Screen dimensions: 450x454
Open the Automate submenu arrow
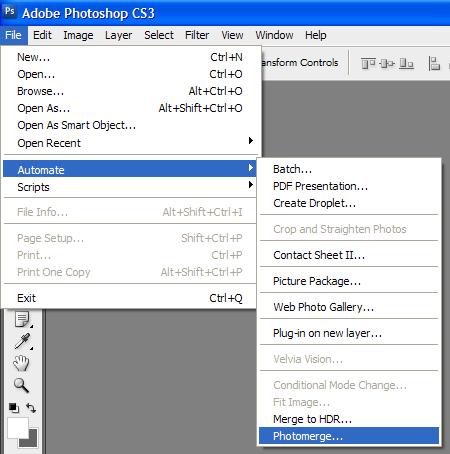pos(251,168)
